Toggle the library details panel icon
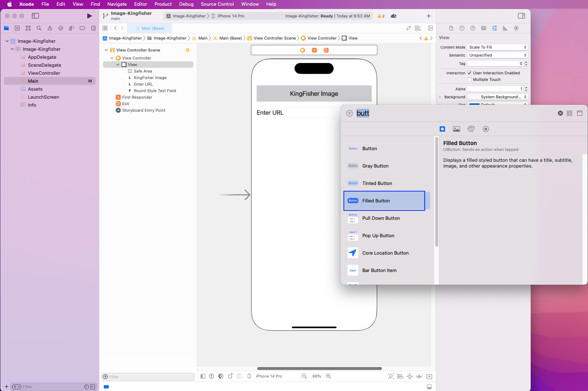The image size is (588, 391). click(x=580, y=113)
